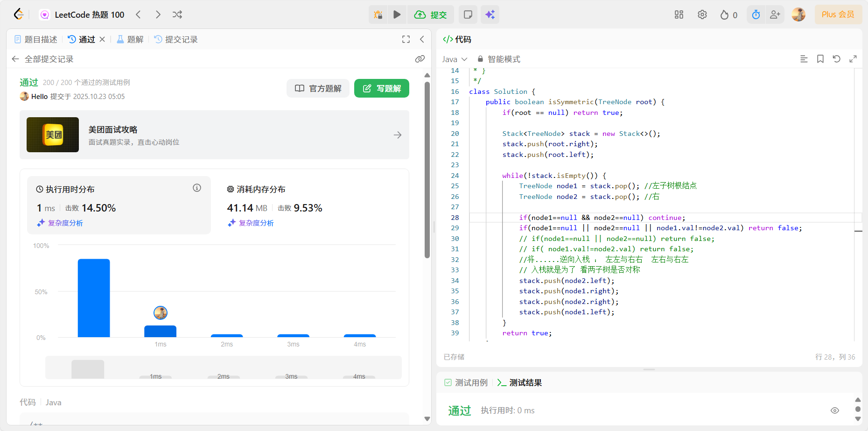Viewport: 868px width, 431px height.
Task: Format code with align icon
Action: 804,59
